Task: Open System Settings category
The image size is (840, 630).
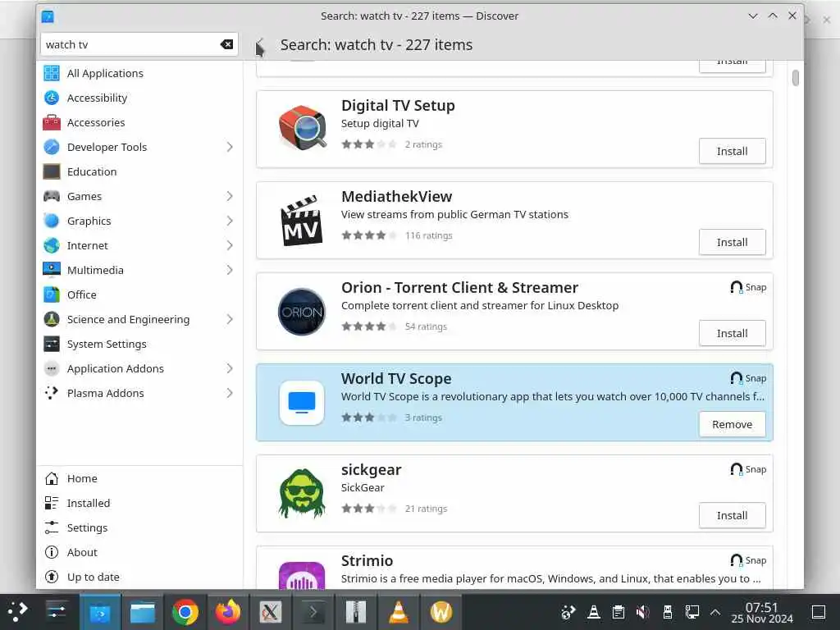Action: coord(138,344)
